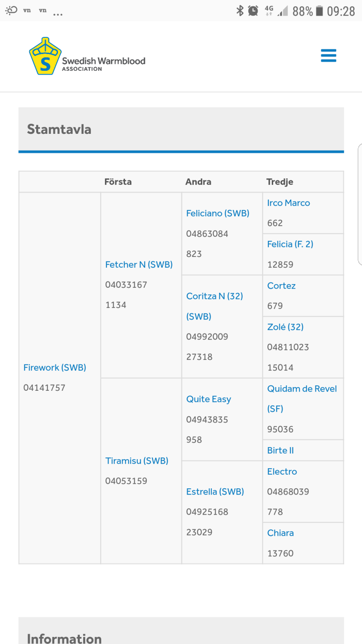
Task: Open the Birte II link
Action: (281, 450)
